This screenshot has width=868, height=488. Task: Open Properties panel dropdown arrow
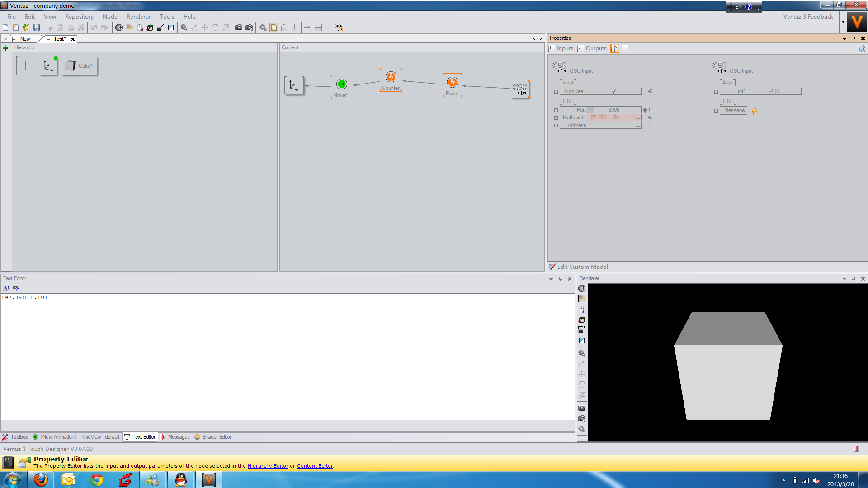(844, 38)
